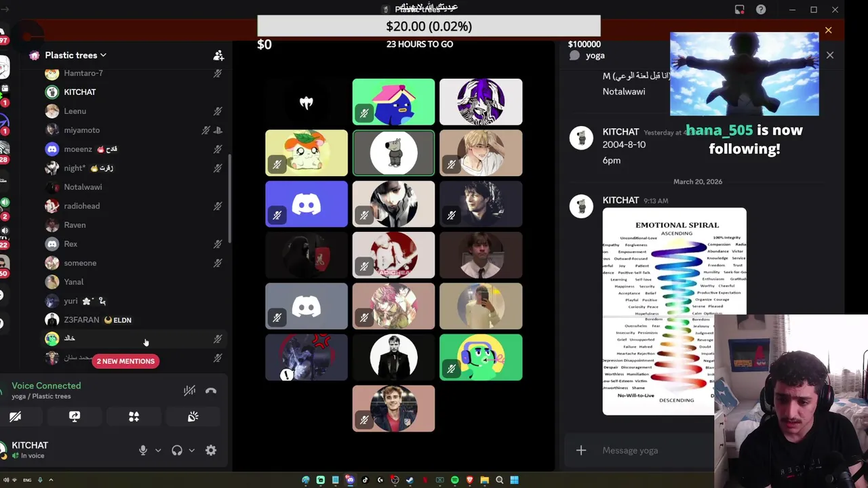
Task: Click the $20.00 donation progress bar
Action: [429, 26]
